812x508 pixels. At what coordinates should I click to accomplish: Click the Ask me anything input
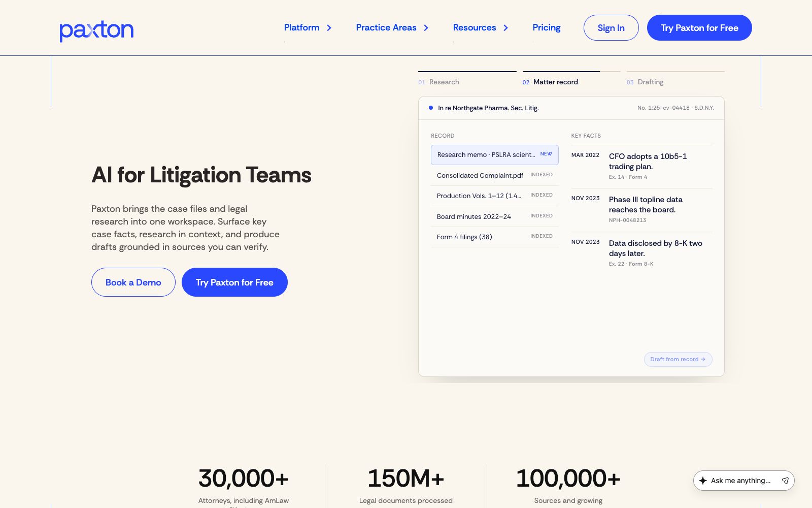[x=740, y=481]
